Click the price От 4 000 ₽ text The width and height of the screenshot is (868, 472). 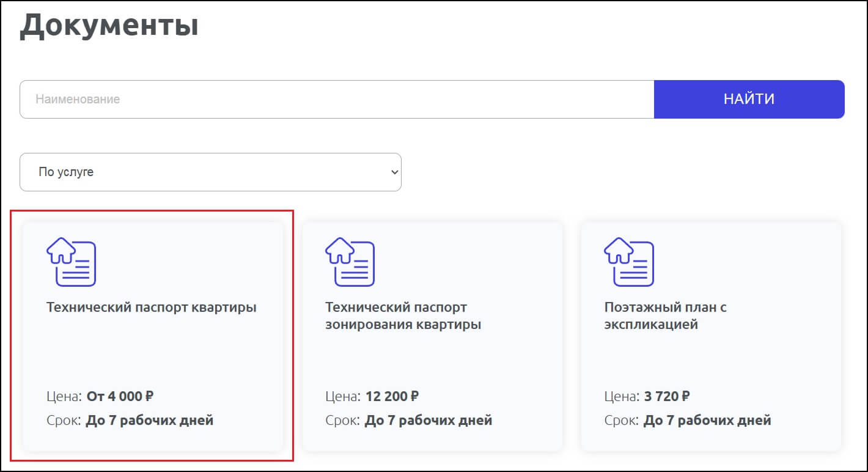[x=120, y=396]
